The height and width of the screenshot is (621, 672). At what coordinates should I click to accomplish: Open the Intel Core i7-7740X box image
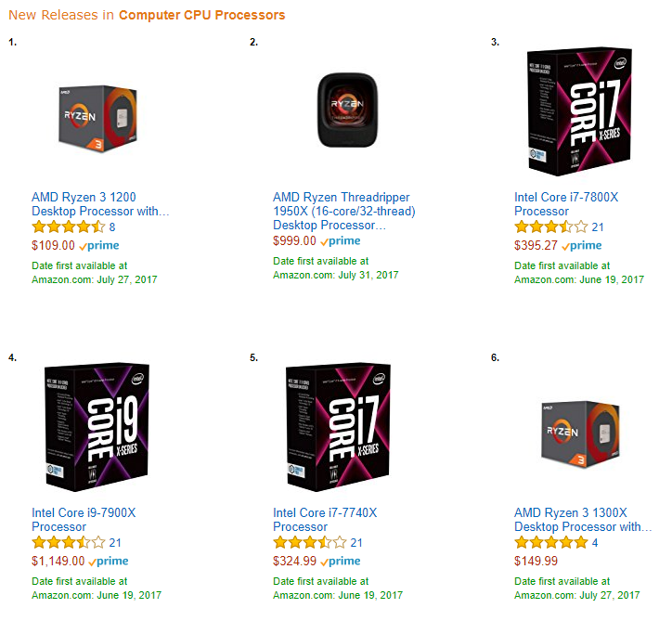pyautogui.click(x=338, y=427)
